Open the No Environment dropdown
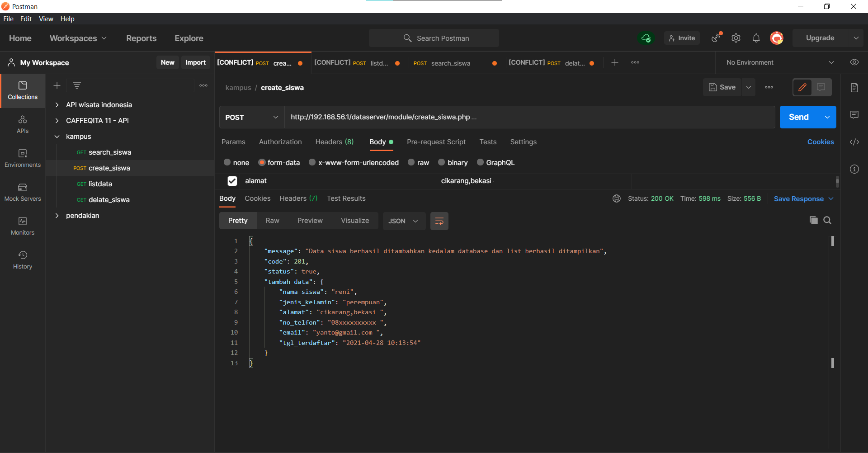868x453 pixels. (780, 62)
